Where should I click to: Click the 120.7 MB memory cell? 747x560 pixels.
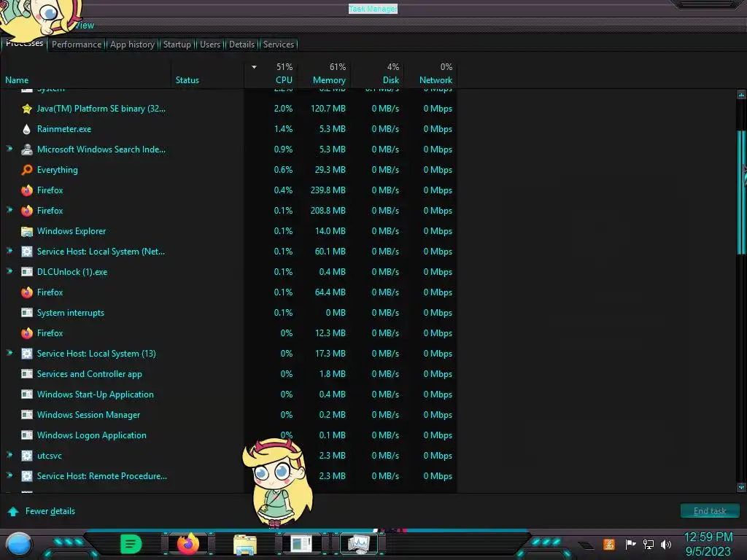328,109
